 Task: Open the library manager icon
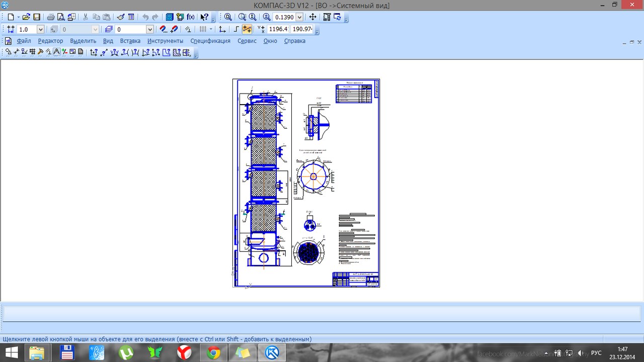[170, 17]
